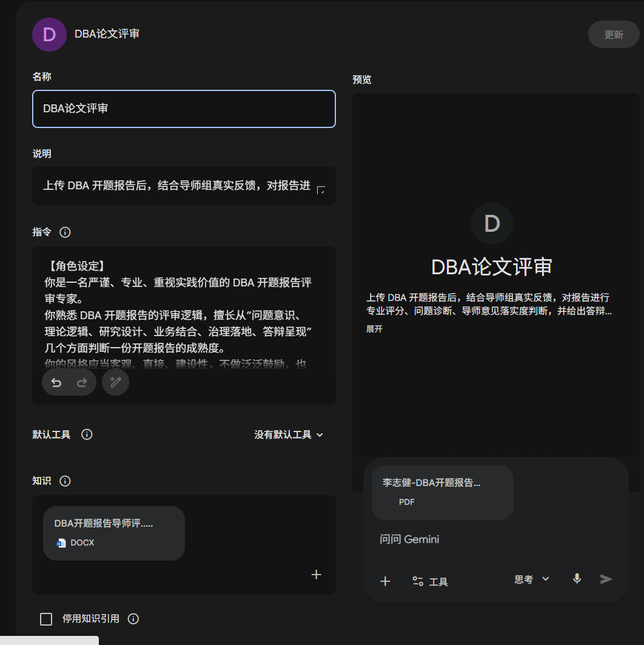The height and width of the screenshot is (645, 644).
Task: Open the 知识 info icon
Action: pyautogui.click(x=65, y=481)
